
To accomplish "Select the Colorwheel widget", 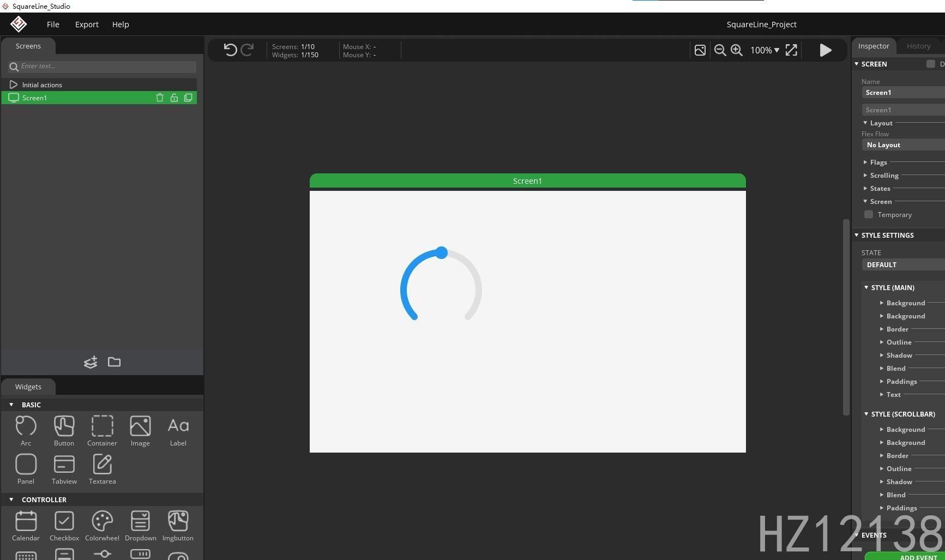I will click(102, 526).
